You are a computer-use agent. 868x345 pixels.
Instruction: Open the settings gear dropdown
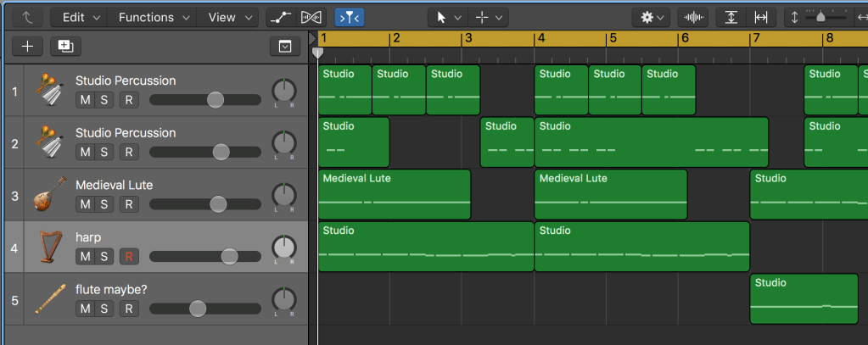(652, 17)
